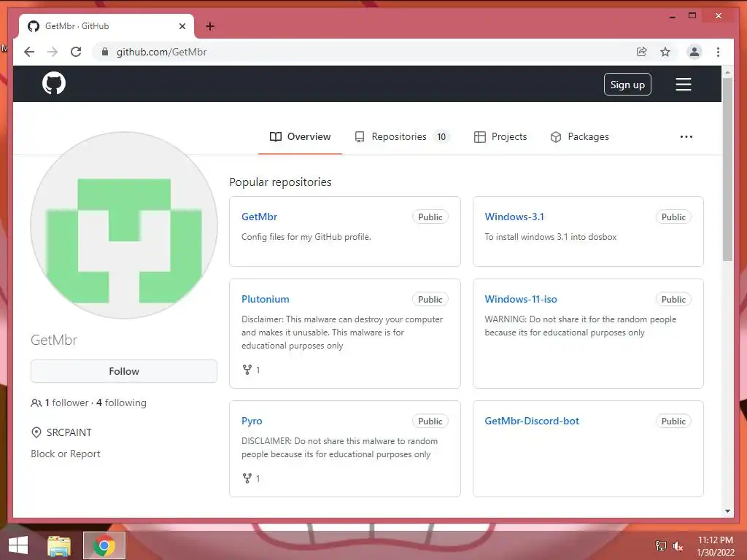747x560 pixels.
Task: Open the GetMbr-Discord-bot repository link
Action: click(x=532, y=421)
